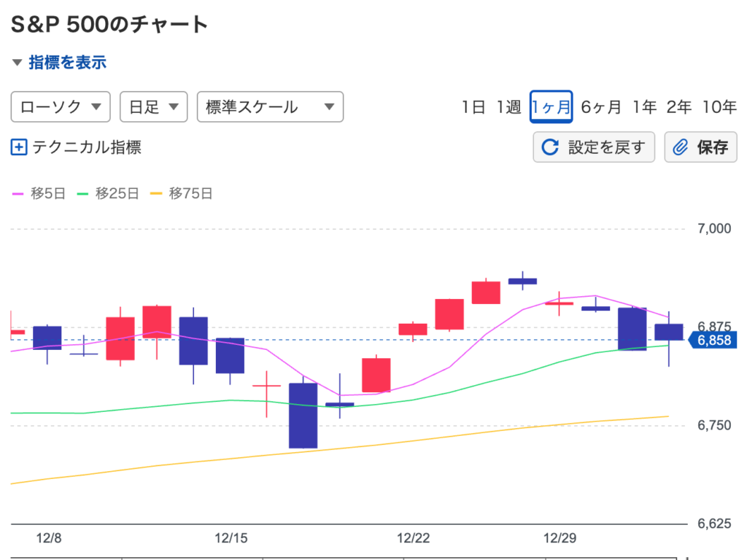Select the 1週 time range
747x560 pixels.
(x=508, y=107)
